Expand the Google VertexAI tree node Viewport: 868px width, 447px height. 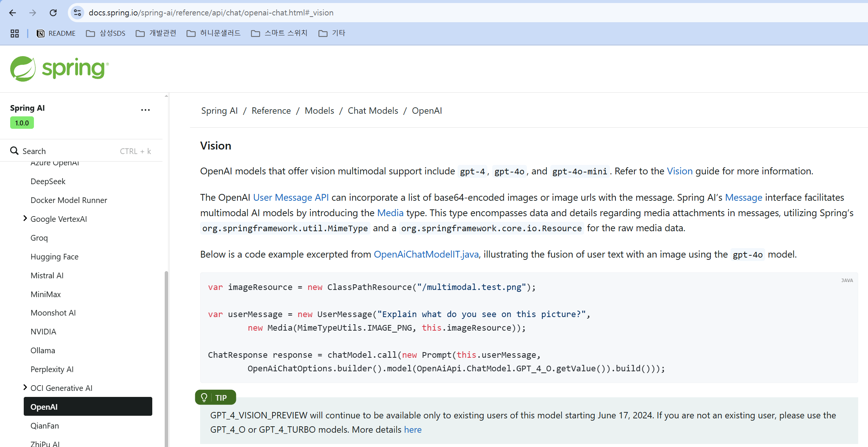(x=25, y=218)
